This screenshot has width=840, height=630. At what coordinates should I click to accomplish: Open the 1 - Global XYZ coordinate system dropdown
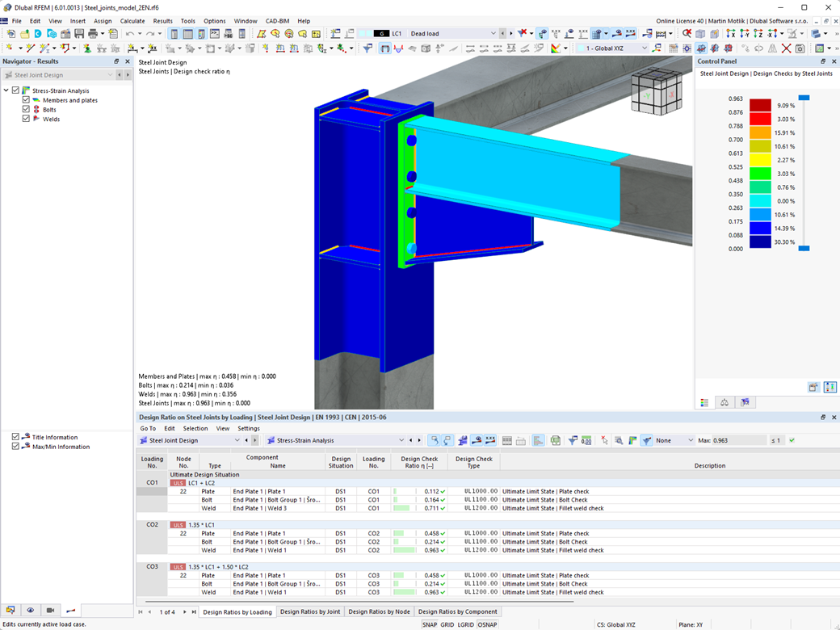tap(642, 48)
